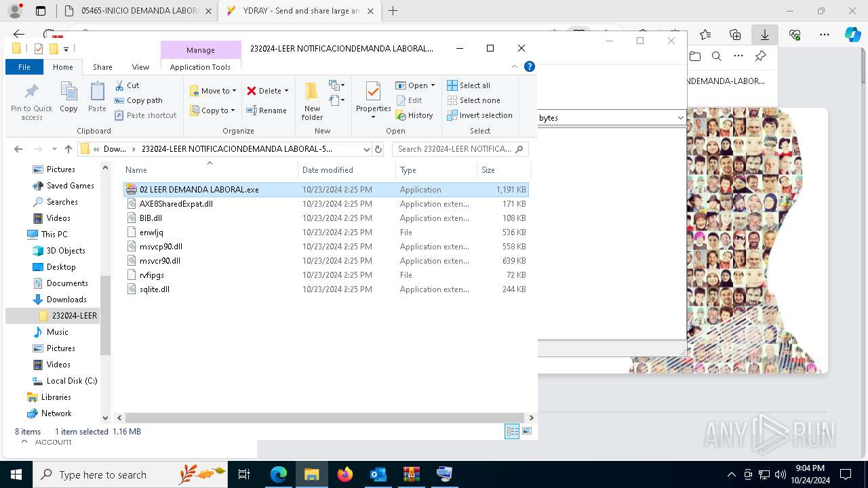This screenshot has height=488, width=868.
Task: Open Task View on the taskbar
Action: tap(244, 474)
